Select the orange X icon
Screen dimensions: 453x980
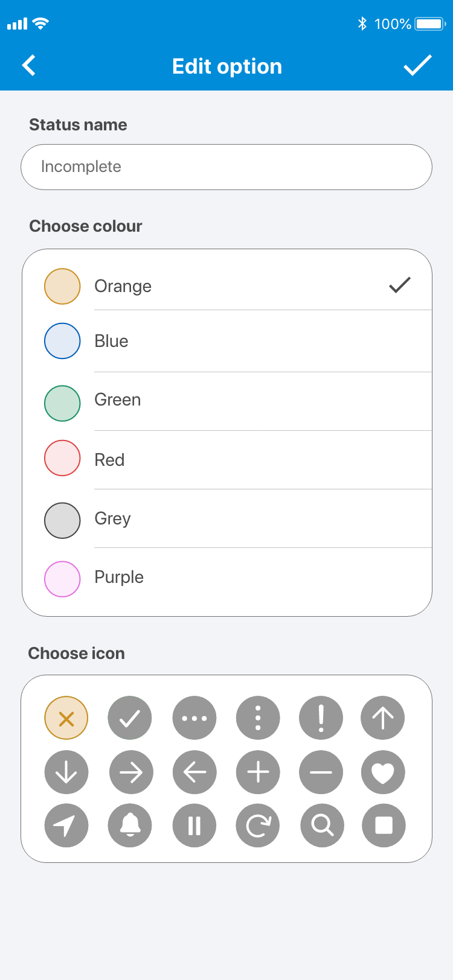click(x=66, y=717)
